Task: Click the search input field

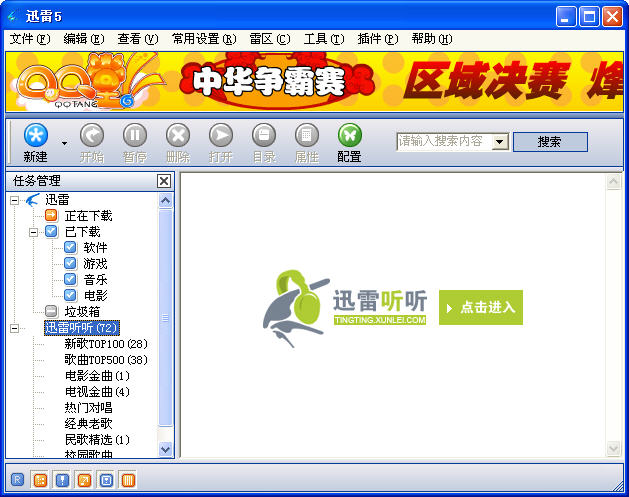Action: click(444, 142)
